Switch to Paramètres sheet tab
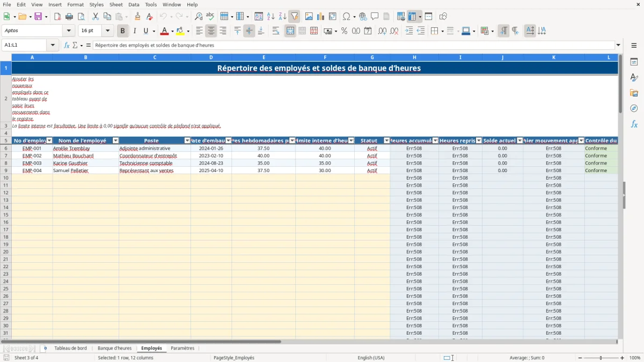Image resolution: width=644 pixels, height=362 pixels. click(182, 348)
